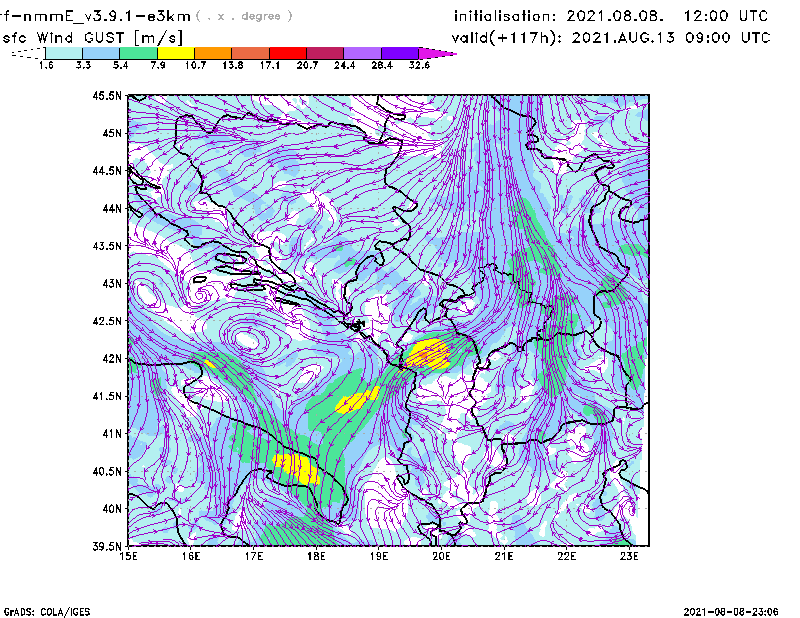Click the 45.5N latitude label

click(107, 95)
